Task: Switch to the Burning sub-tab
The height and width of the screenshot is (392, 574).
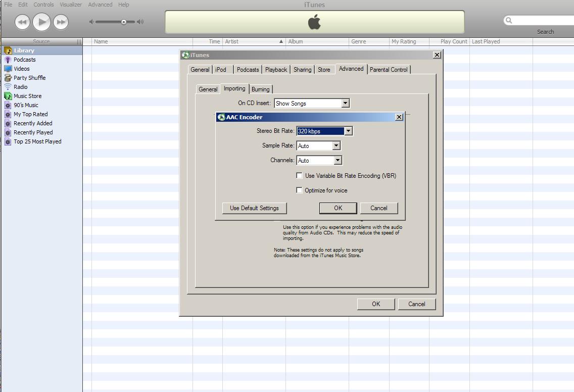Action: click(x=261, y=89)
